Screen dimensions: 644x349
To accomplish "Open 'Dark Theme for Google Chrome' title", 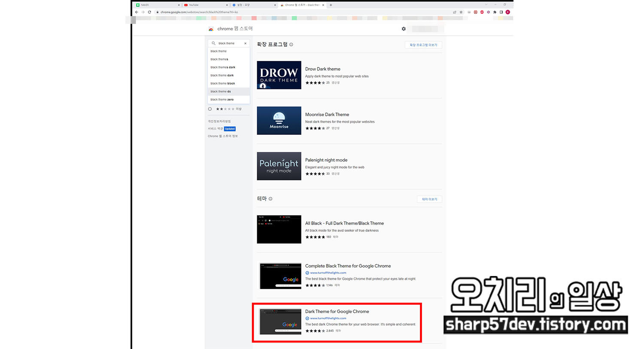I will coord(337,312).
